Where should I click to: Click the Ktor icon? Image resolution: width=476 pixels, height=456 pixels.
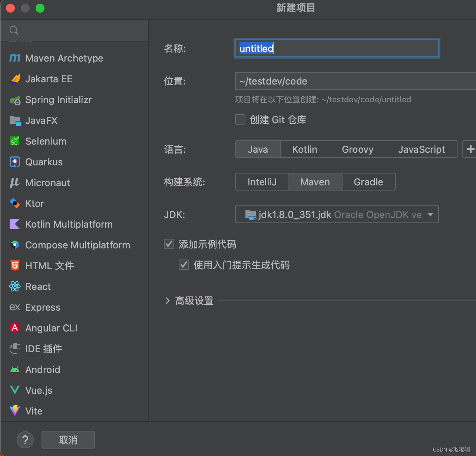(x=15, y=203)
